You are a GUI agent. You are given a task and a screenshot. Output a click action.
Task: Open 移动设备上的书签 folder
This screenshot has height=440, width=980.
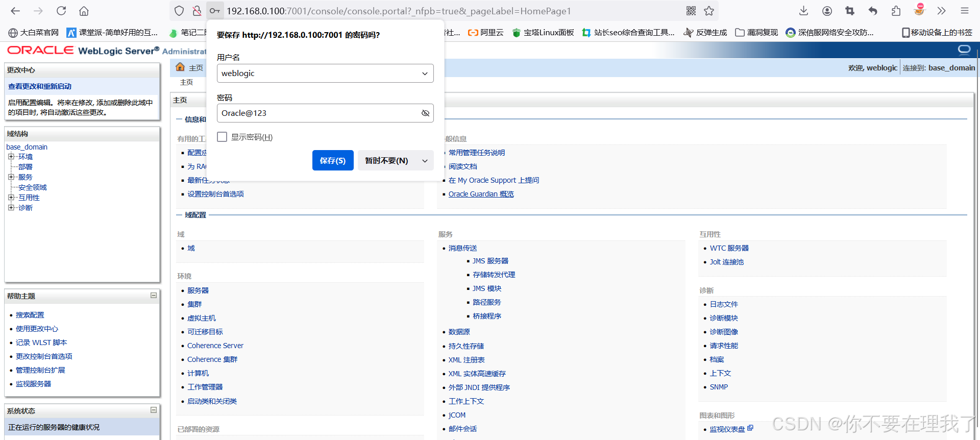[937, 33]
